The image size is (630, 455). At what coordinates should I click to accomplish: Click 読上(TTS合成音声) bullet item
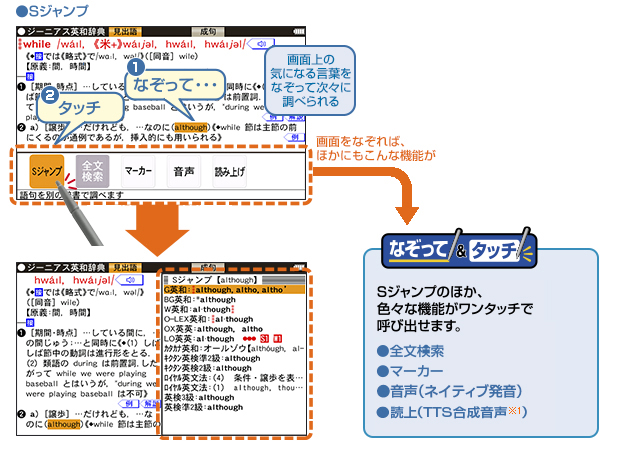pos(452,412)
